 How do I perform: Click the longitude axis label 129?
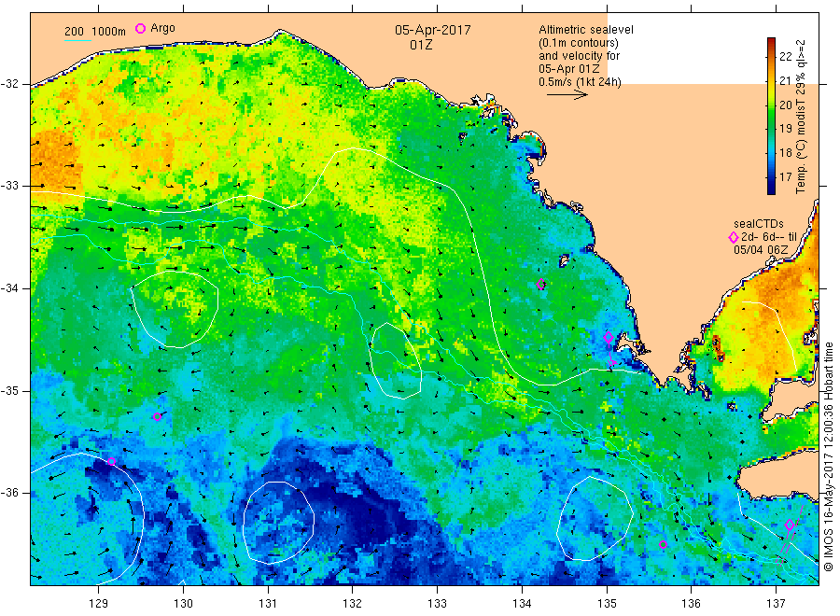pos(99,604)
